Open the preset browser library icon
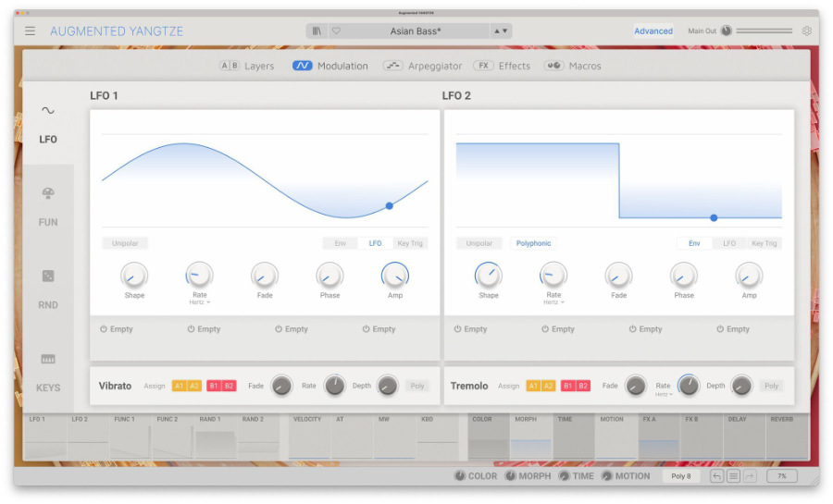Screen dimensions: 833x504 [x=317, y=31]
